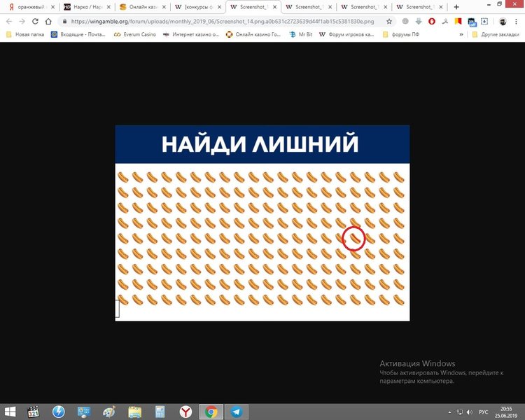Open the Chrome profile avatar
This screenshot has width=525, height=420.
(x=503, y=22)
